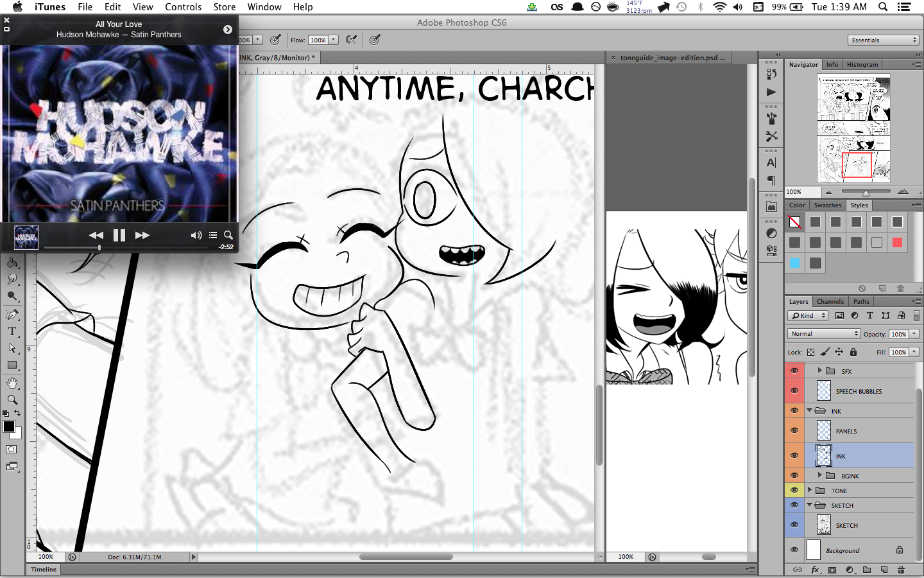Hide the TONE layer group

click(794, 491)
